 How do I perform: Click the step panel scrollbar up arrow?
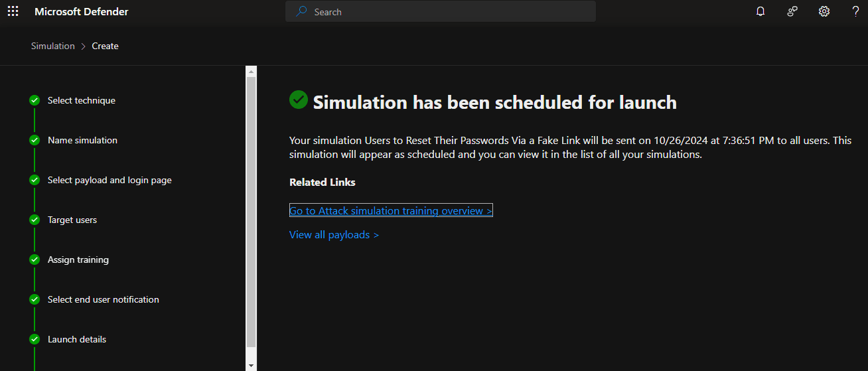point(251,71)
